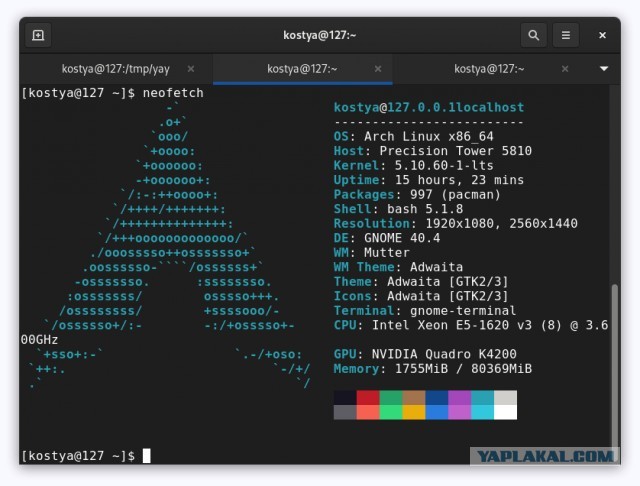
Task: Click the white color block
Action: (505, 412)
